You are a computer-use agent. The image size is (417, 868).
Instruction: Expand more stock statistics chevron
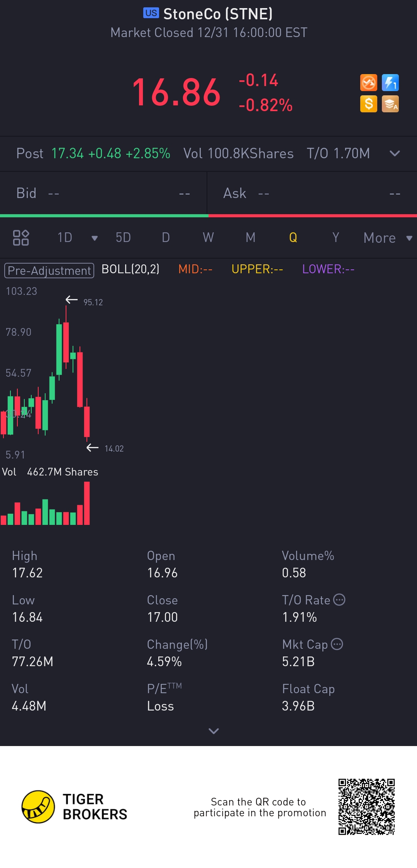tap(214, 731)
